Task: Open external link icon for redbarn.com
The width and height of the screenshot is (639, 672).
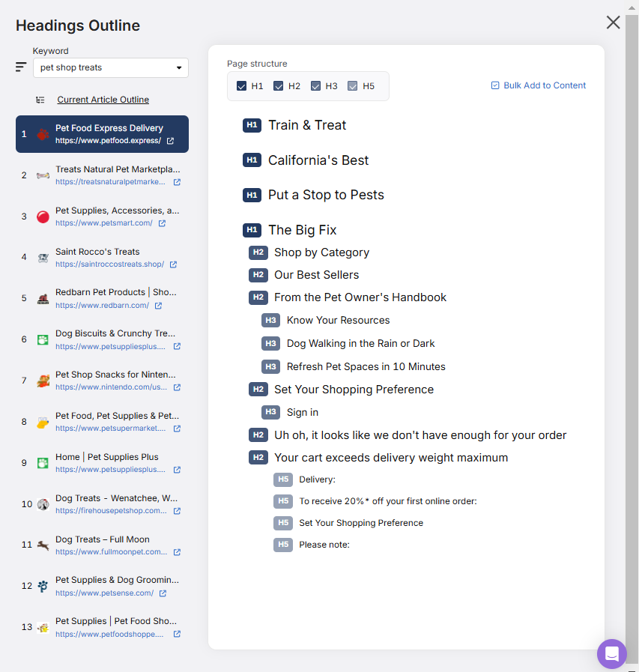Action: 158,306
